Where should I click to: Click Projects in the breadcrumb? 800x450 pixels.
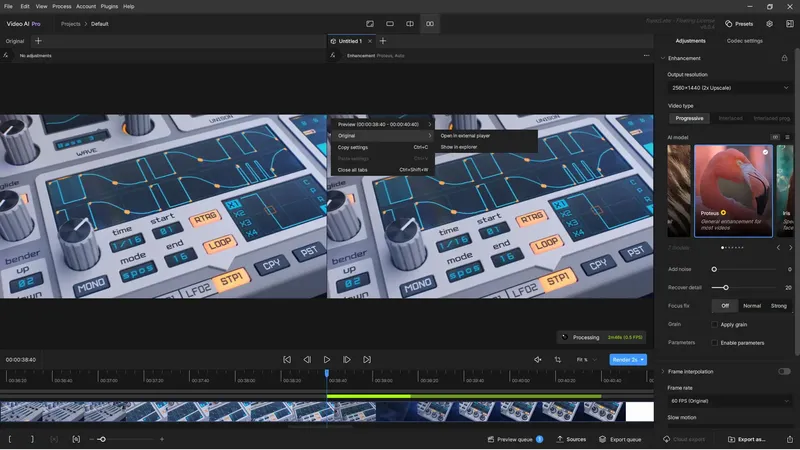pos(70,24)
